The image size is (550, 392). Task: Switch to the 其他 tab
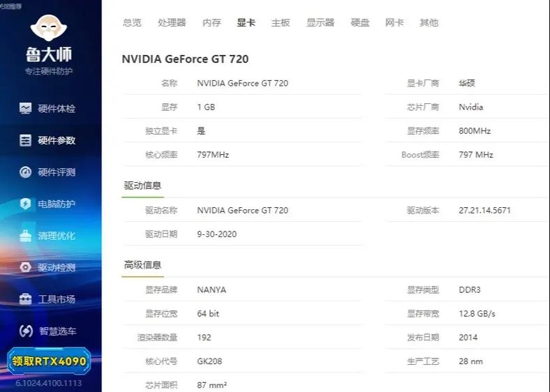click(429, 23)
